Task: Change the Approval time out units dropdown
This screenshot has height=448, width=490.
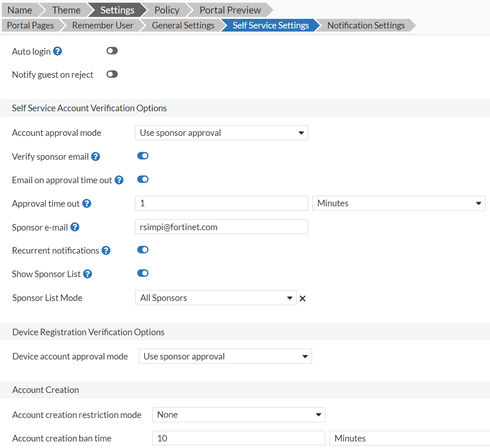Action: [x=398, y=203]
